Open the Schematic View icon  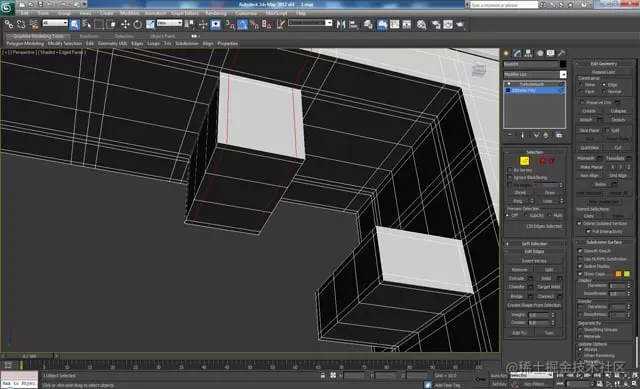tap(407, 24)
